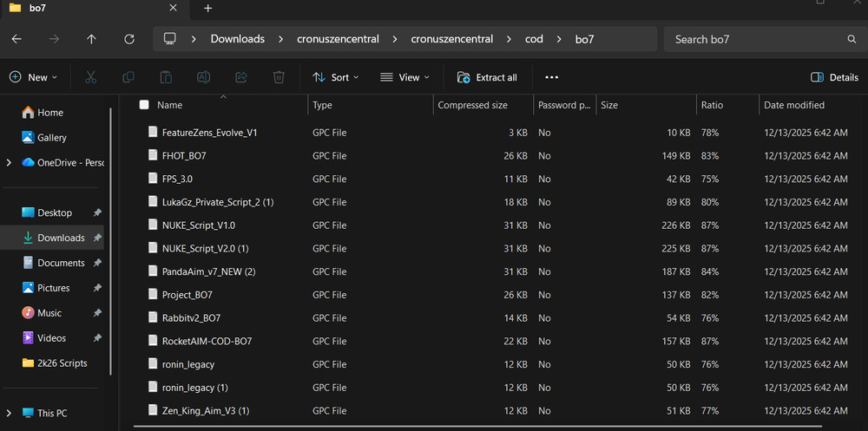Click the Copy icon in toolbar

click(128, 77)
